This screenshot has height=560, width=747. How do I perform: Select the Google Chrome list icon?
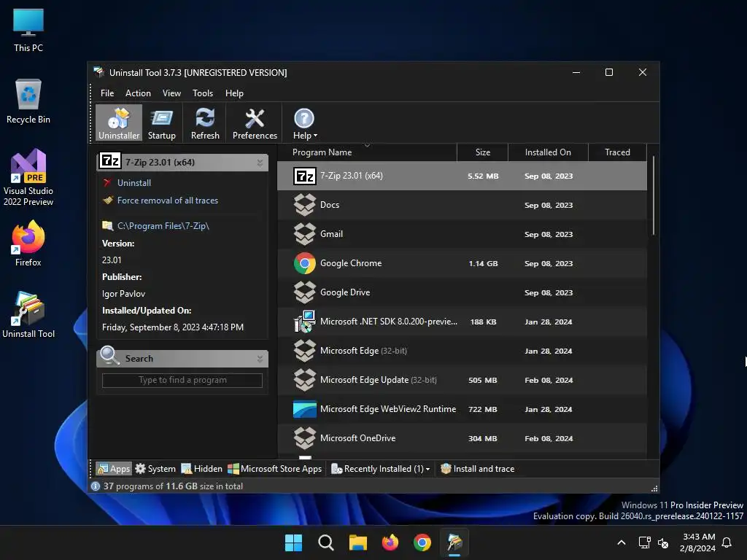click(x=304, y=263)
